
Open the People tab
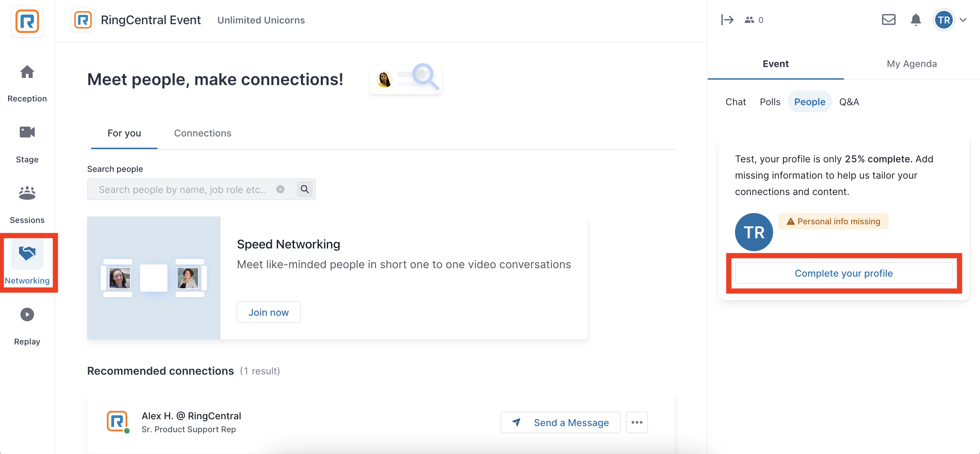(809, 102)
